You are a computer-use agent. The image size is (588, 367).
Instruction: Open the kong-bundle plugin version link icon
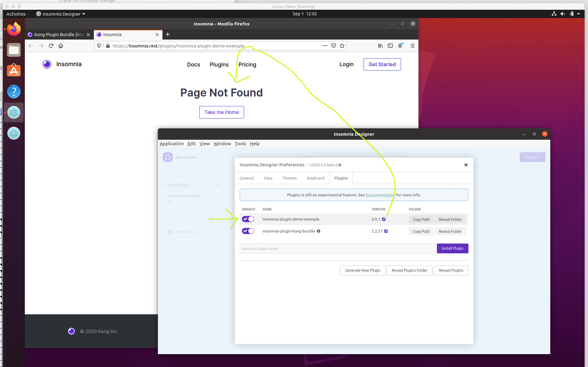tap(386, 231)
